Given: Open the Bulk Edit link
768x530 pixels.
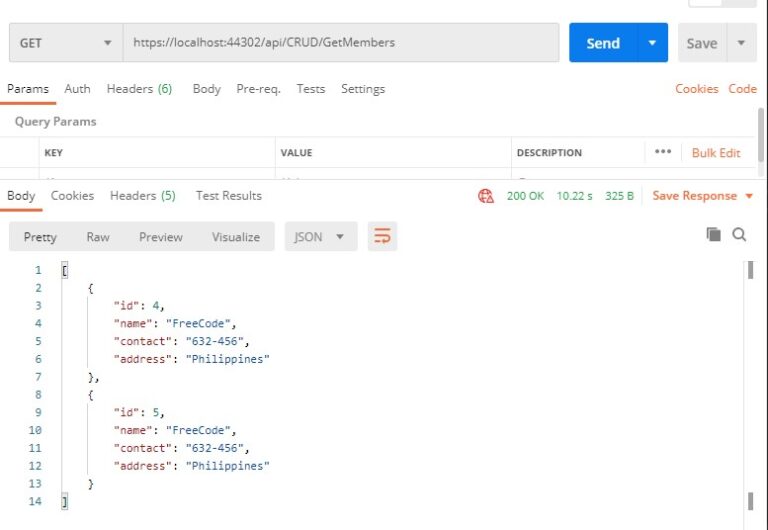Looking at the screenshot, I should point(716,153).
